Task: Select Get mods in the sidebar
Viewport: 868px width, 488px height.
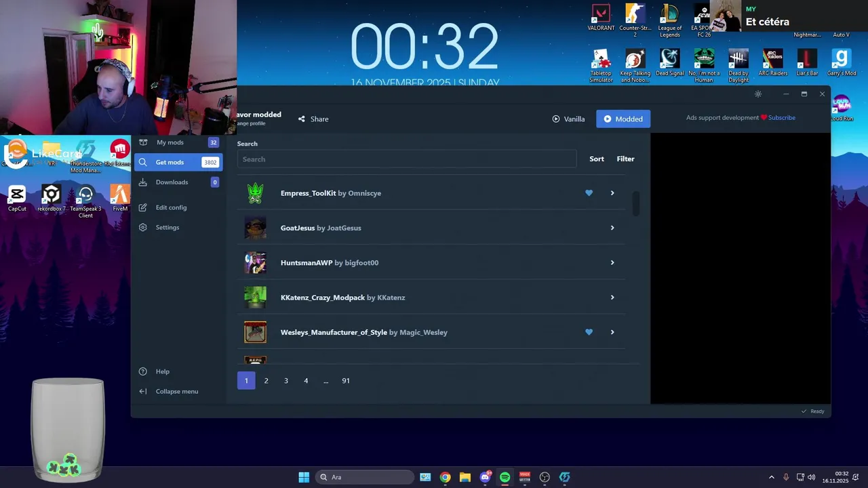Action: pos(178,162)
